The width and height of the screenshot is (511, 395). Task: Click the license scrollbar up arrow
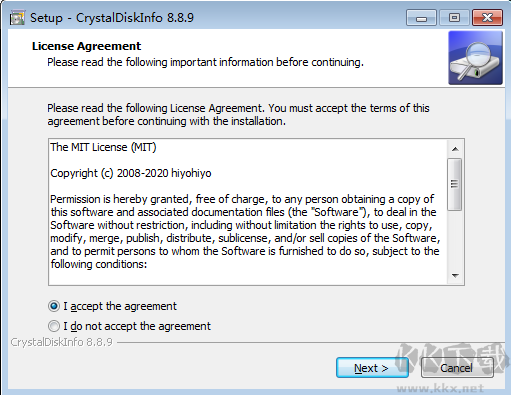coord(455,149)
